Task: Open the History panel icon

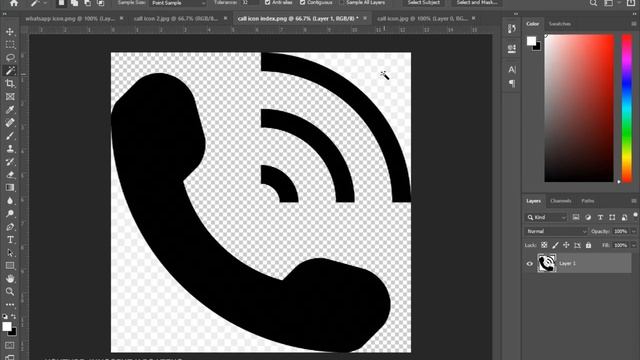Action: 512,28
